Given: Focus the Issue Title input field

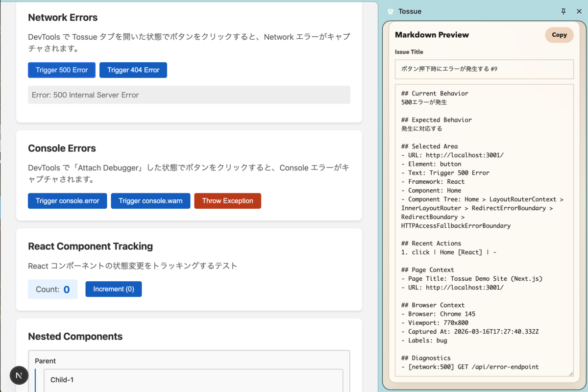Looking at the screenshot, I should tap(484, 69).
